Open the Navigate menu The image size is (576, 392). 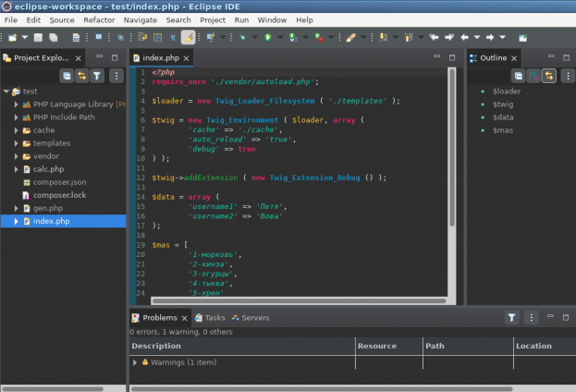pos(141,20)
